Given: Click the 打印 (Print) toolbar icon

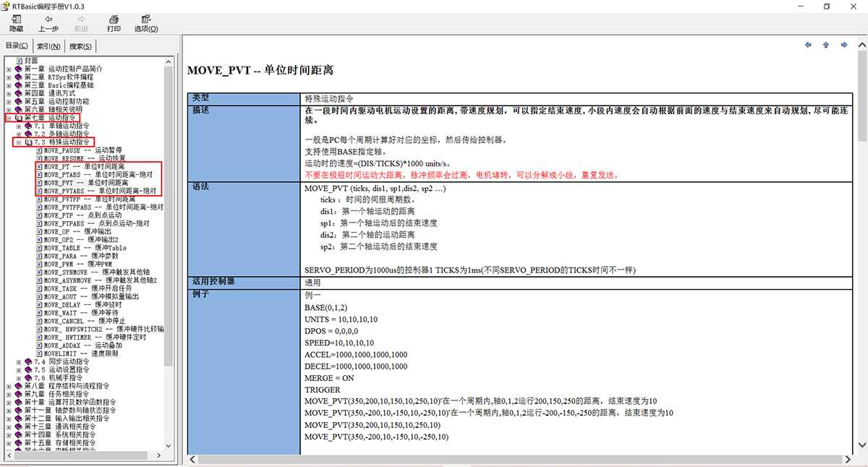Looking at the screenshot, I should (114, 20).
